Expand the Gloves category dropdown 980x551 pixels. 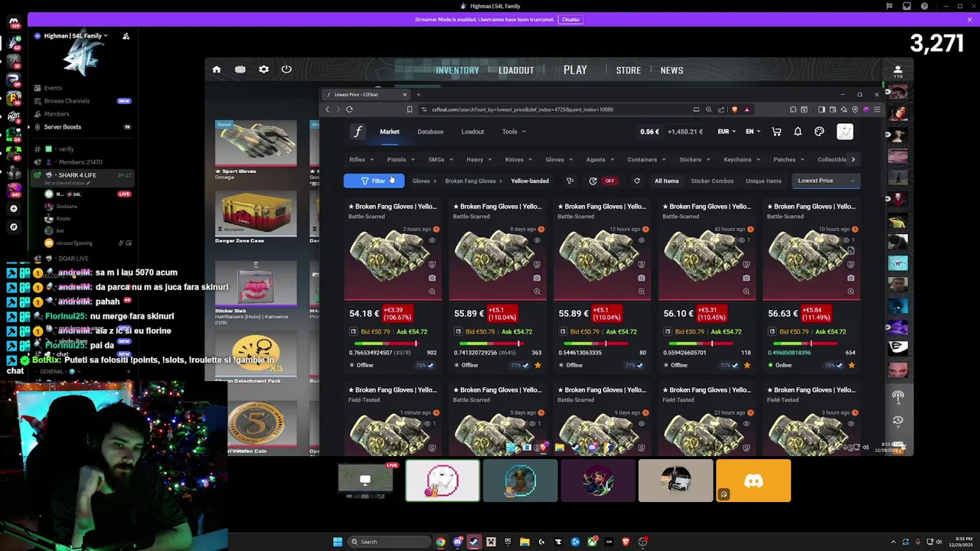(x=560, y=160)
